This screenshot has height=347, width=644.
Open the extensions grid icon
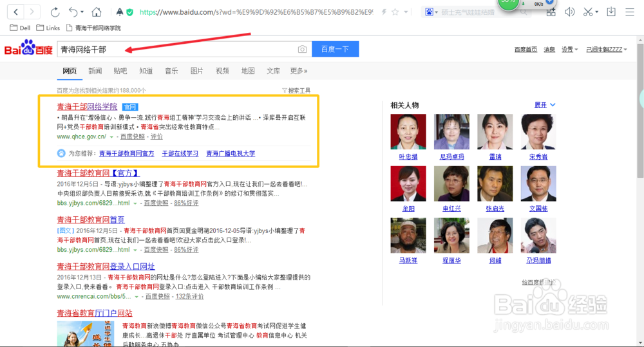click(551, 12)
